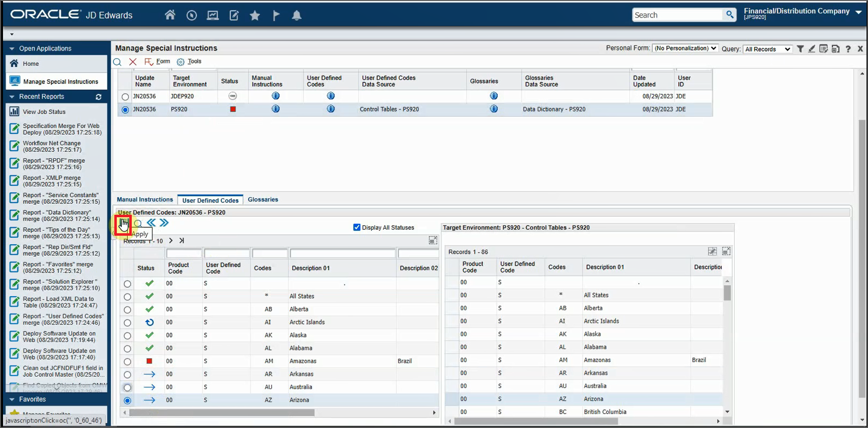
Task: Switch to the User Defined Codes tab
Action: [x=210, y=200]
